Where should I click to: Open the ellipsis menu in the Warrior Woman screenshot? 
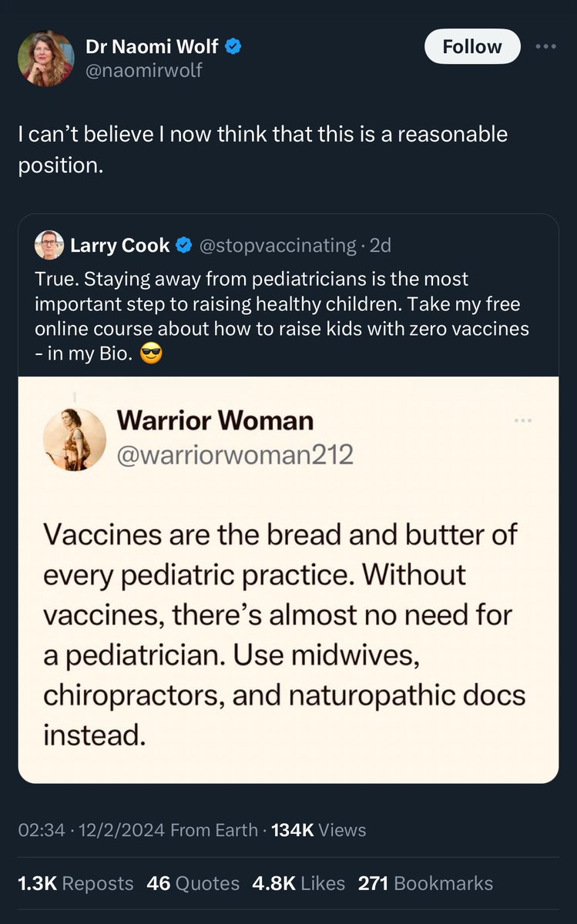click(523, 420)
